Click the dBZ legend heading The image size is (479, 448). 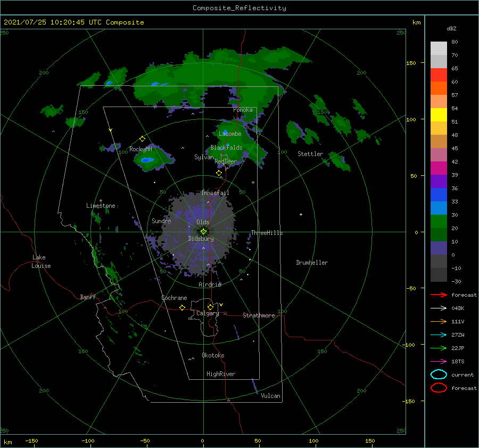point(451,28)
